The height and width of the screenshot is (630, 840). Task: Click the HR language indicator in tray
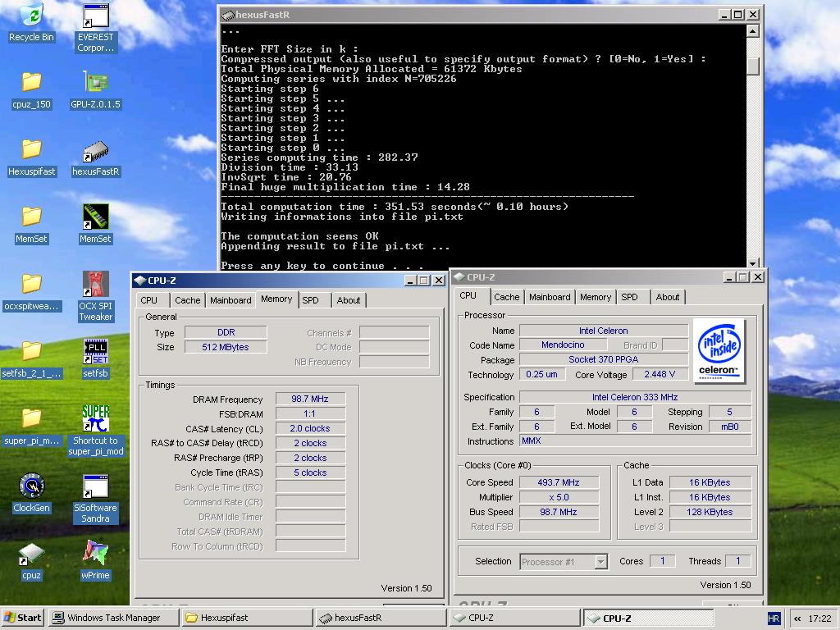pyautogui.click(x=774, y=619)
